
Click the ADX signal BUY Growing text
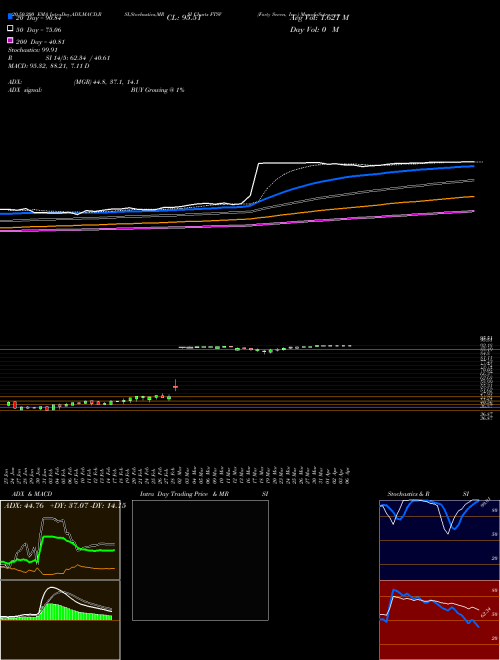pos(157,90)
